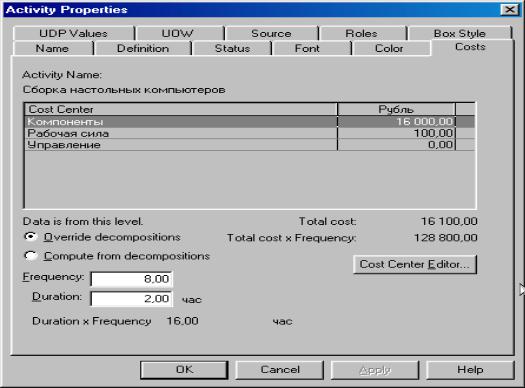Click activity name Сборка настольных компьютеров

[x=124, y=90]
